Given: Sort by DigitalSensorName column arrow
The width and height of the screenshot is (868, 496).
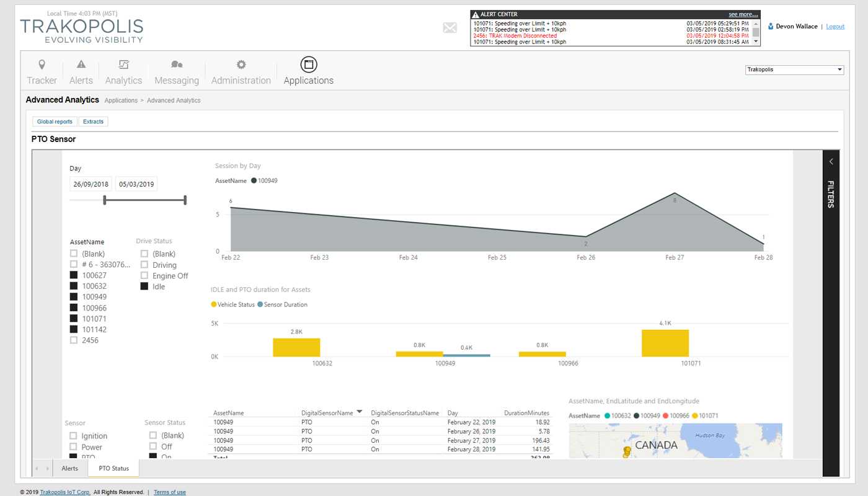Looking at the screenshot, I should (x=360, y=412).
